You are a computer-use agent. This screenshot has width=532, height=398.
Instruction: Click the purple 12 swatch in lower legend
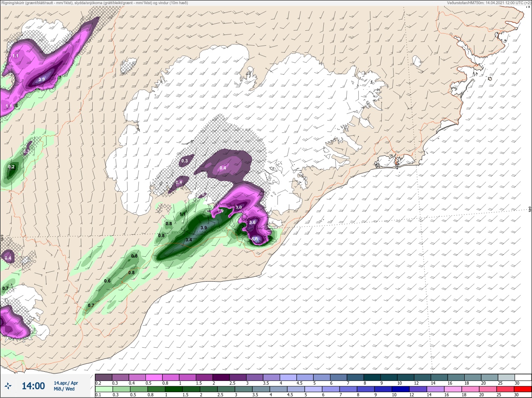pos(418,389)
